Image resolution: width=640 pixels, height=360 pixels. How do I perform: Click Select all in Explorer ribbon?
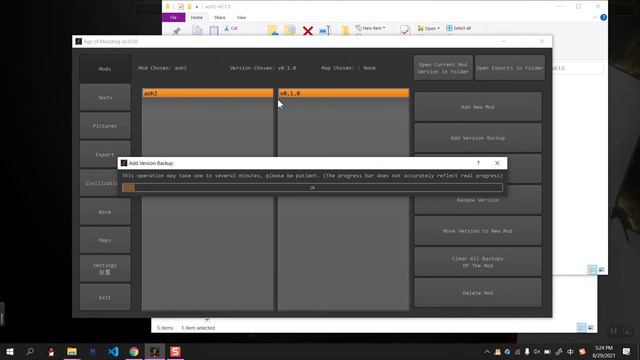pos(458,28)
